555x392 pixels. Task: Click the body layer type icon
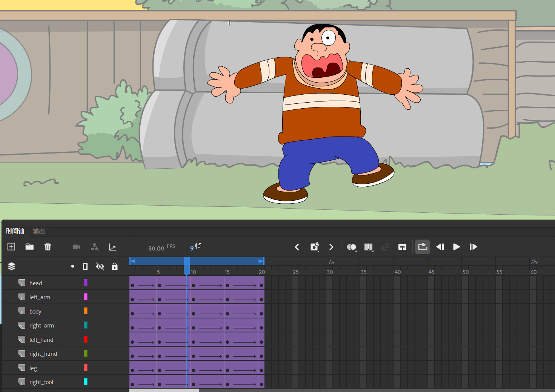[22, 311]
